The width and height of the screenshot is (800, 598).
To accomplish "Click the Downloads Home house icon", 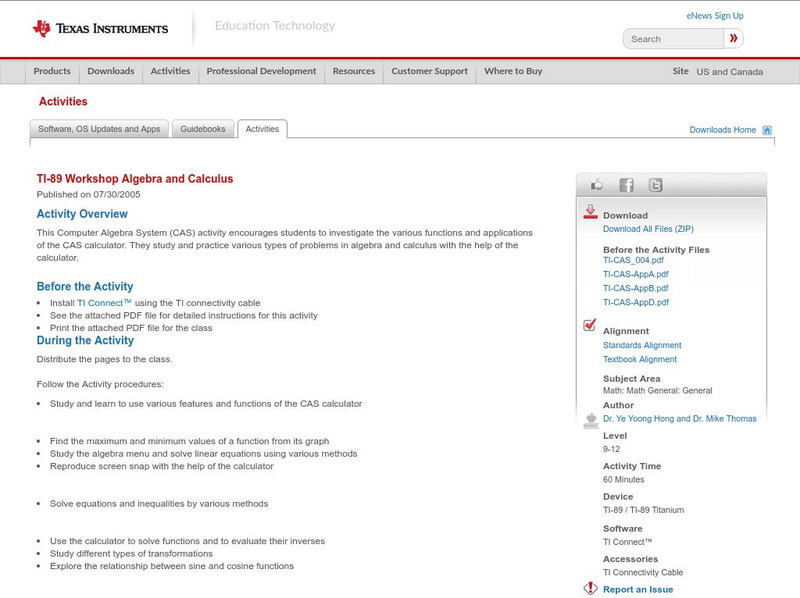I will [767, 130].
